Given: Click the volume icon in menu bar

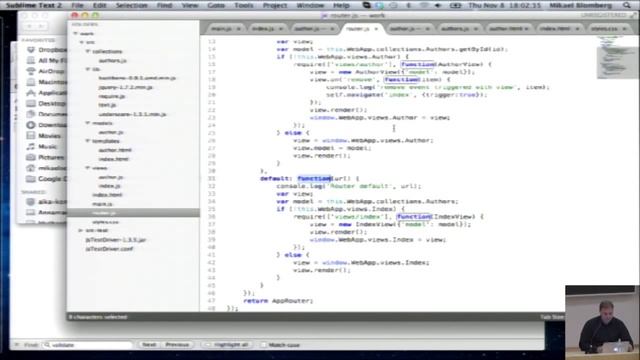Looking at the screenshot, I should coord(438,6).
